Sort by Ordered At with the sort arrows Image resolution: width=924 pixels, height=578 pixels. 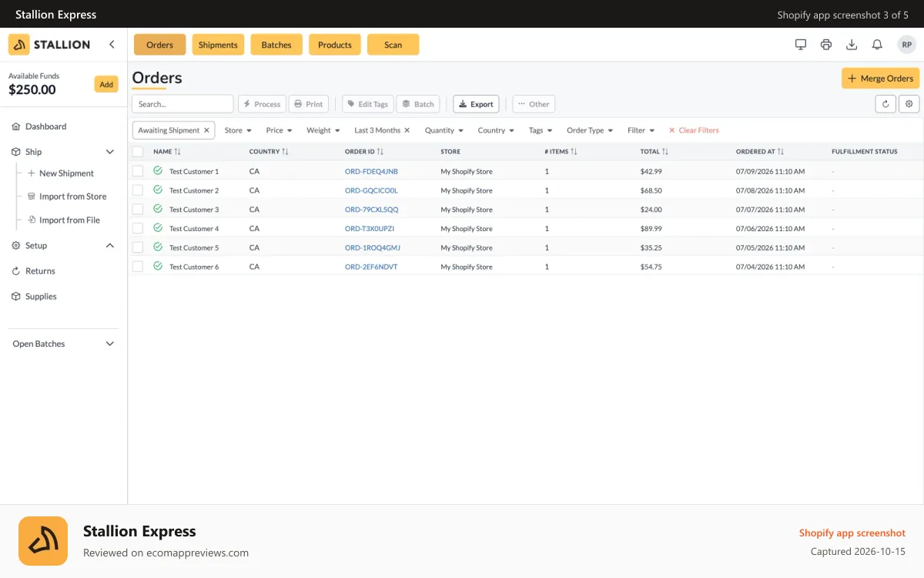click(x=781, y=152)
